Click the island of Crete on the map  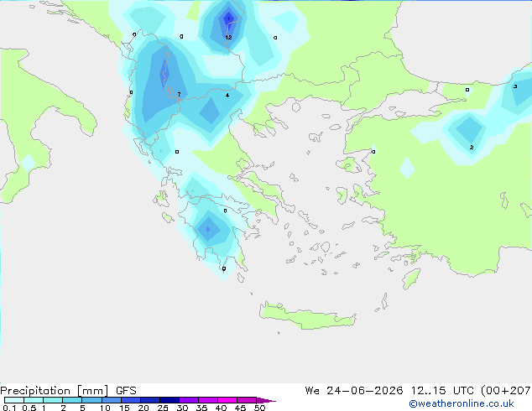[307, 315]
